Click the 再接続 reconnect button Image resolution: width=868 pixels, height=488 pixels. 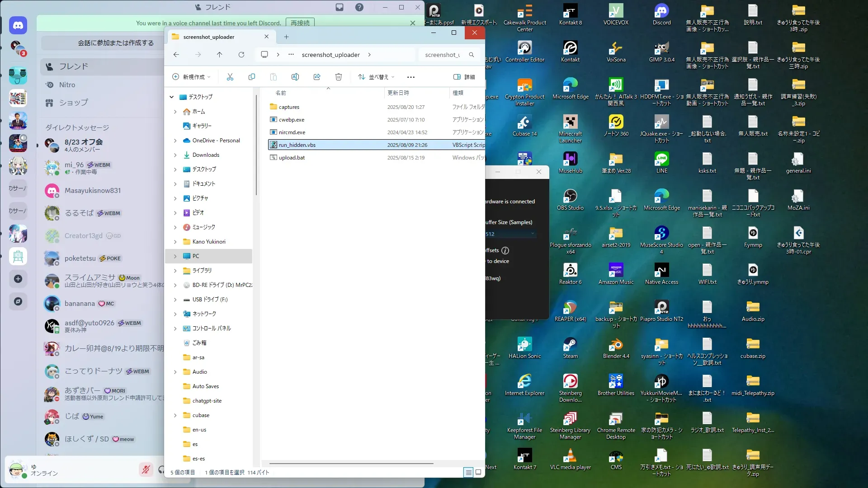[300, 23]
